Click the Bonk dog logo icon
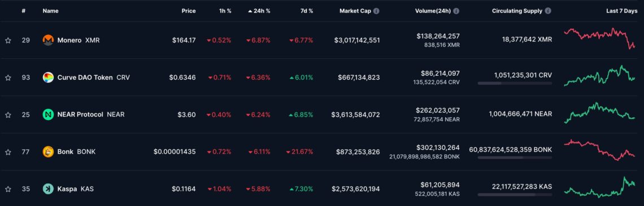This screenshot has width=644, height=206. [48, 152]
